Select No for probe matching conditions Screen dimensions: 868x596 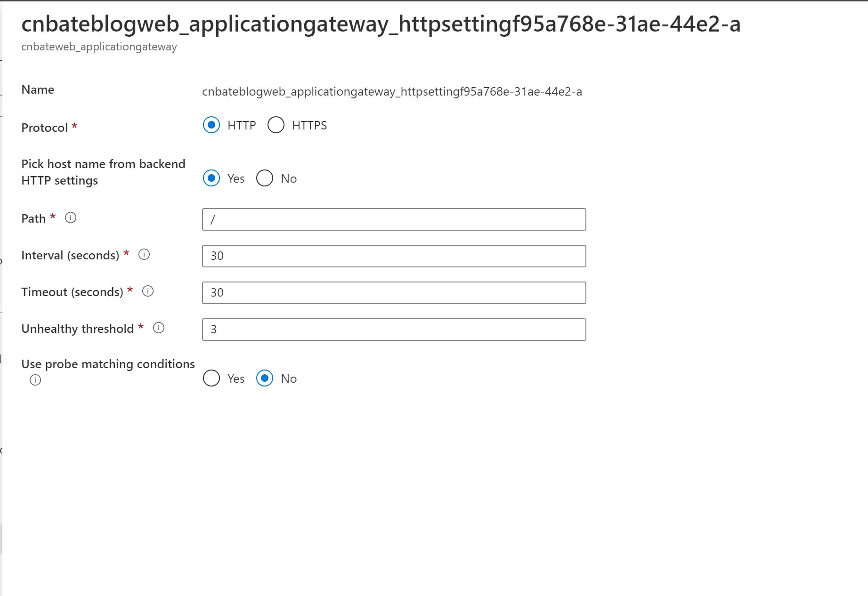tap(265, 378)
